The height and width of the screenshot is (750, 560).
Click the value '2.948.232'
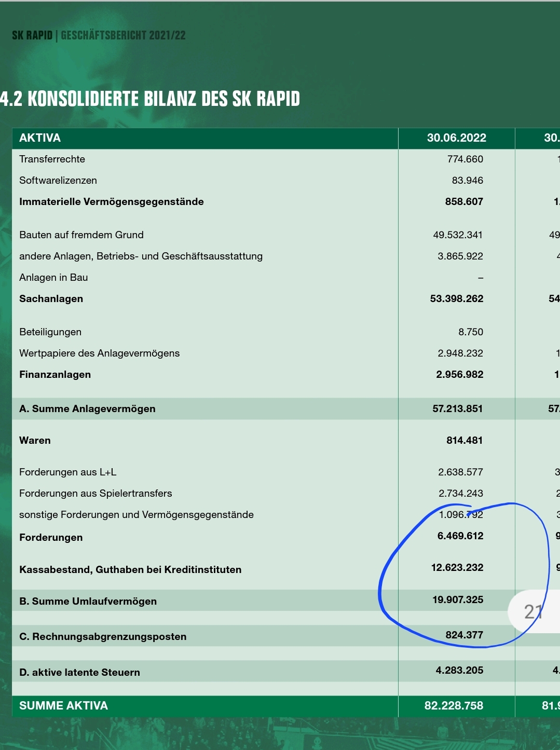pos(460,353)
